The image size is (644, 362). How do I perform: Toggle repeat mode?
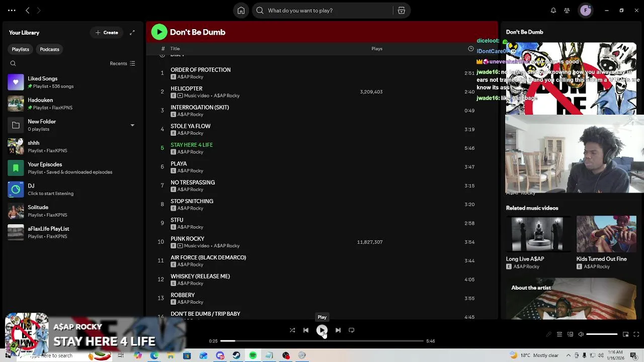(352, 330)
